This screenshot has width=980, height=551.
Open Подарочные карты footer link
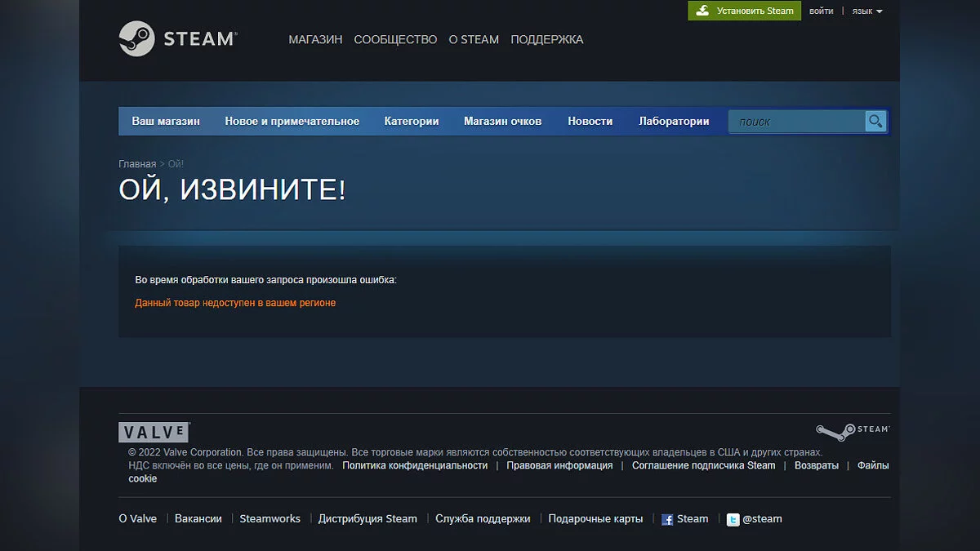[x=595, y=518]
